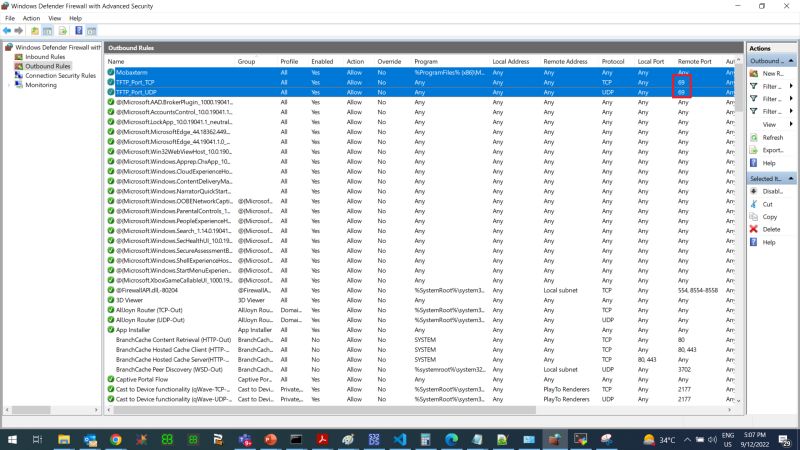Viewport: 800px width, 450px height.
Task: Open PowerPoint from the taskbar
Action: click(x=270, y=439)
